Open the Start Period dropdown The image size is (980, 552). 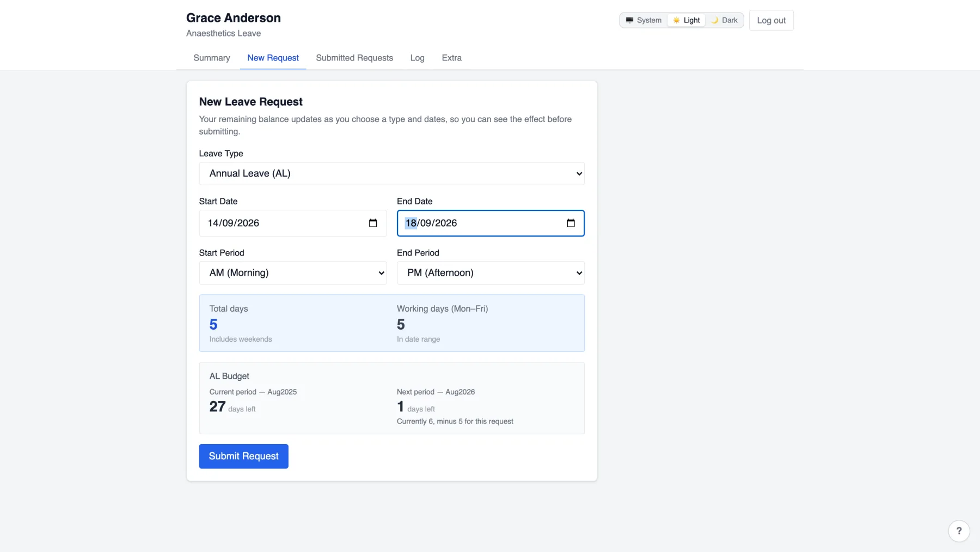[293, 273]
